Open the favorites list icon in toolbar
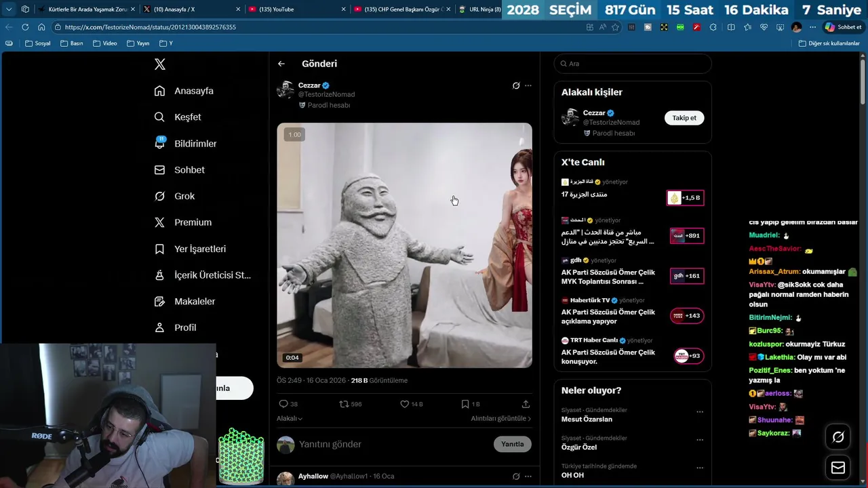Image resolution: width=868 pixels, height=488 pixels. coord(747,27)
